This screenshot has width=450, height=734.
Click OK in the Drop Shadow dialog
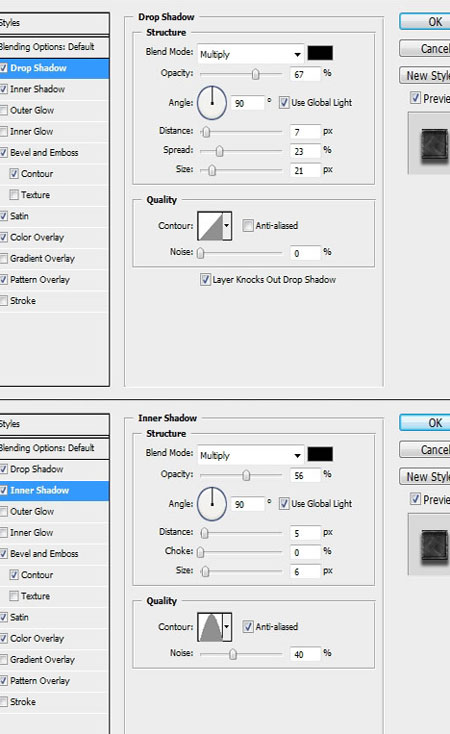(425, 22)
